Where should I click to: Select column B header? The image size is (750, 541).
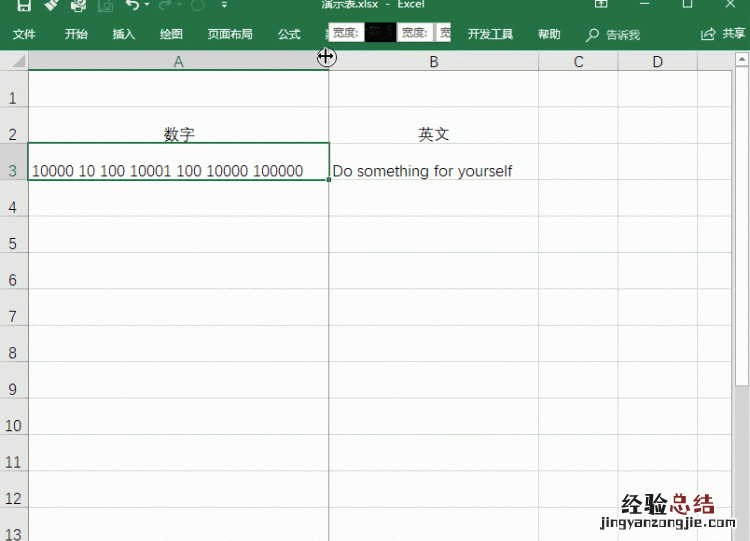[434, 62]
